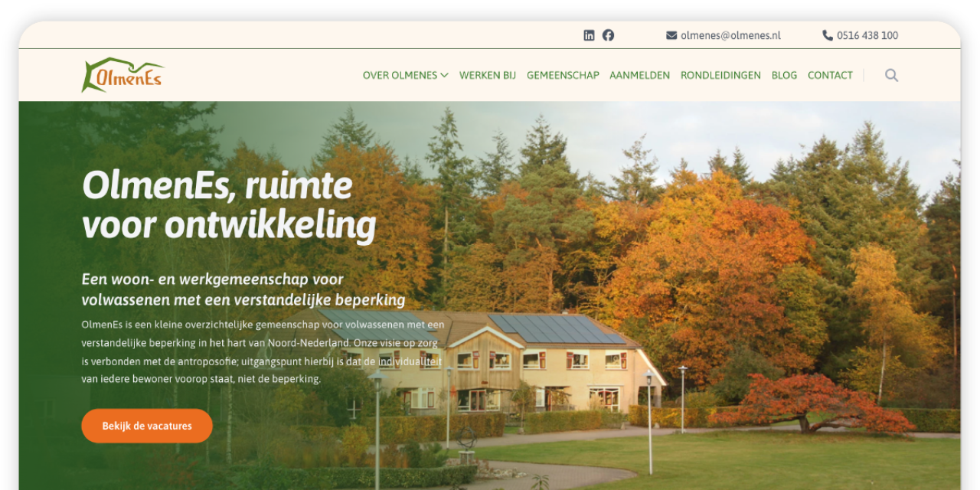This screenshot has width=980, height=490.
Task: Open the LinkedIn profile icon
Action: 589,35
